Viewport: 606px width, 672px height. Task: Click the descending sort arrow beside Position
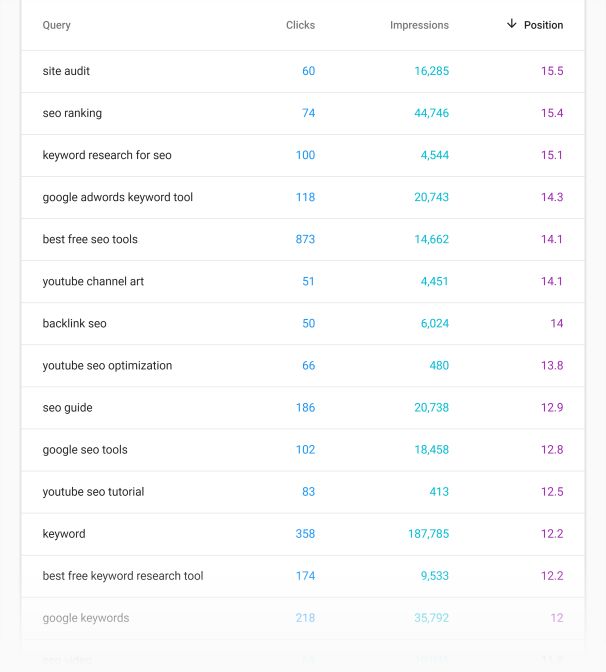(512, 24)
